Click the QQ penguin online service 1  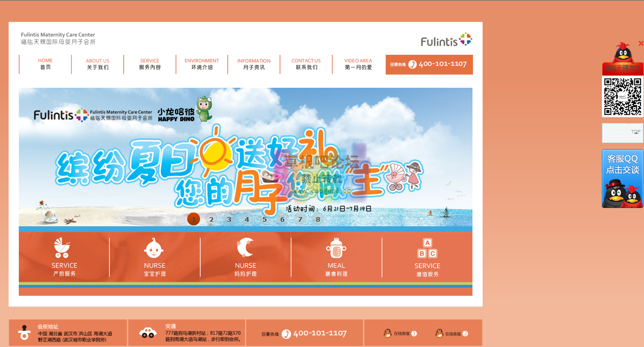point(388,333)
